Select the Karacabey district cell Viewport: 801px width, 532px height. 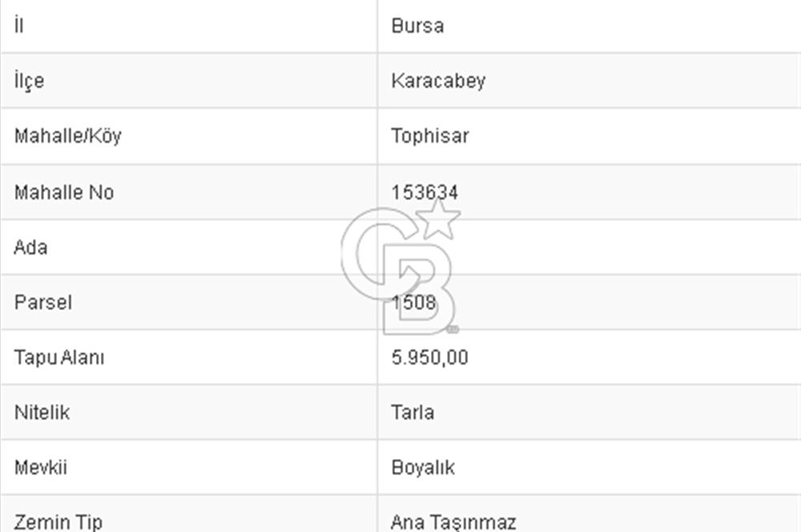(438, 81)
